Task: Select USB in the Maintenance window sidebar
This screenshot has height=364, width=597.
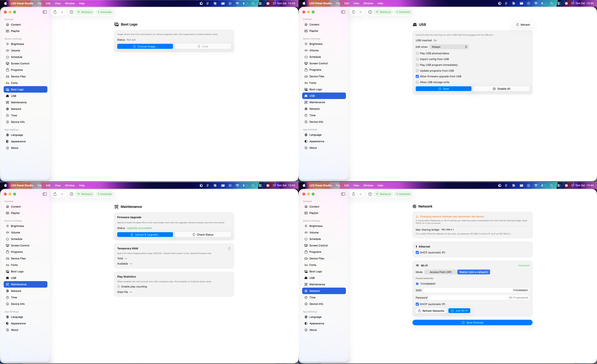Action: (26, 278)
